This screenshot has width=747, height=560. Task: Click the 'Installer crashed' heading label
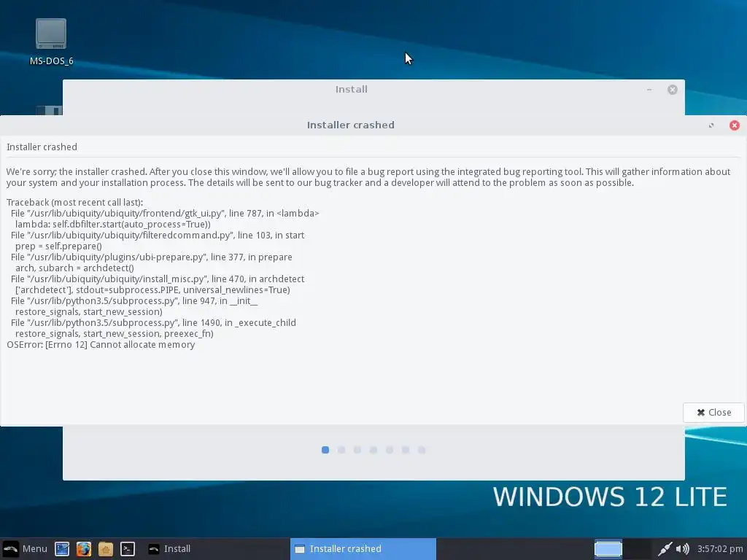pos(42,147)
